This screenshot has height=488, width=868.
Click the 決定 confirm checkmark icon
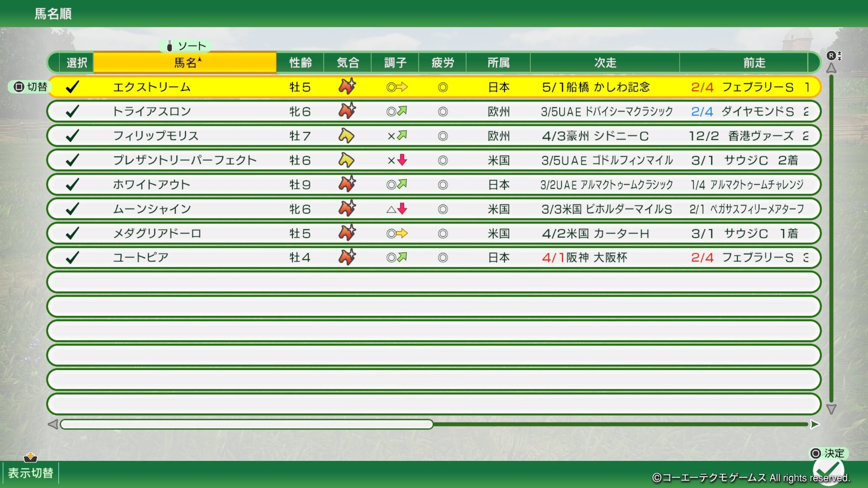[828, 470]
